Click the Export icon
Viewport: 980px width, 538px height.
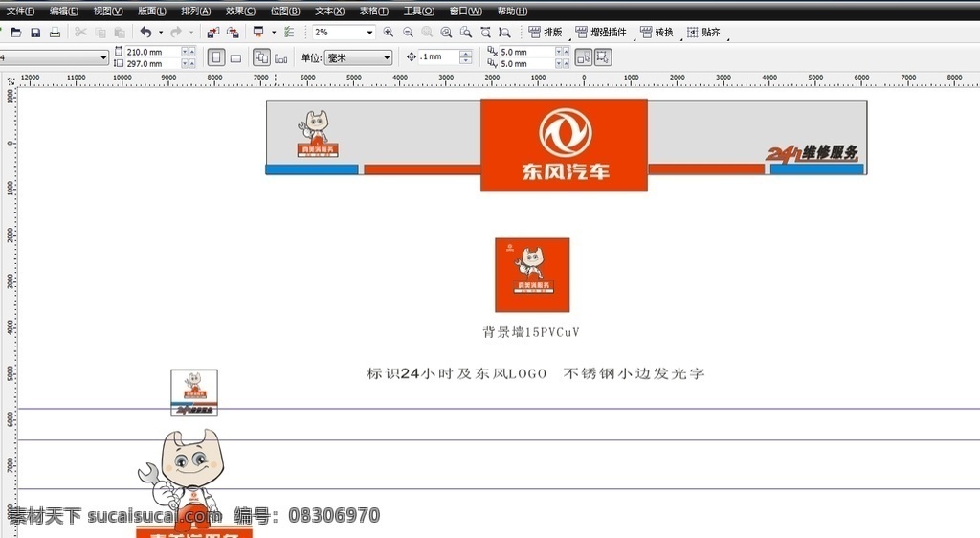[x=234, y=33]
